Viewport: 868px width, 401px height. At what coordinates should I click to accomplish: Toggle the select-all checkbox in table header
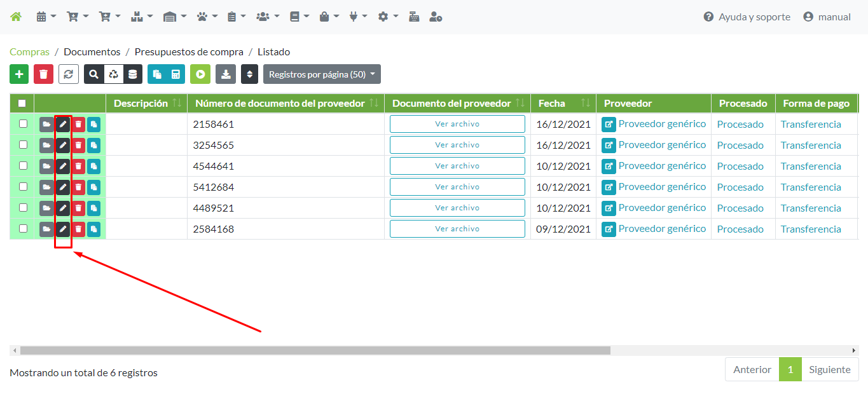[22, 103]
